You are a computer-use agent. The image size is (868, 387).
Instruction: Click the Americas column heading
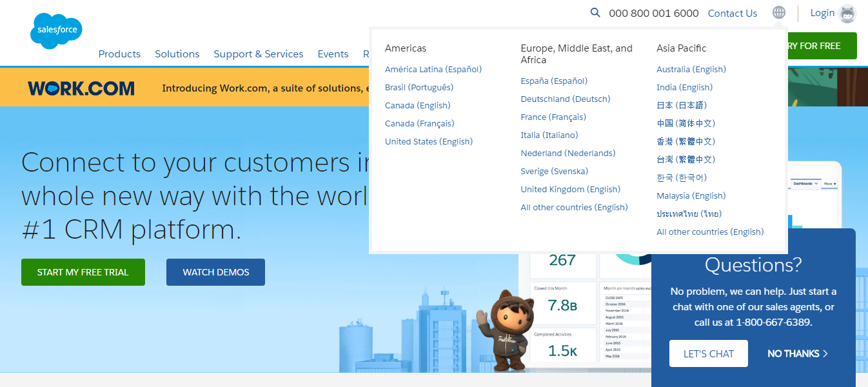point(406,48)
